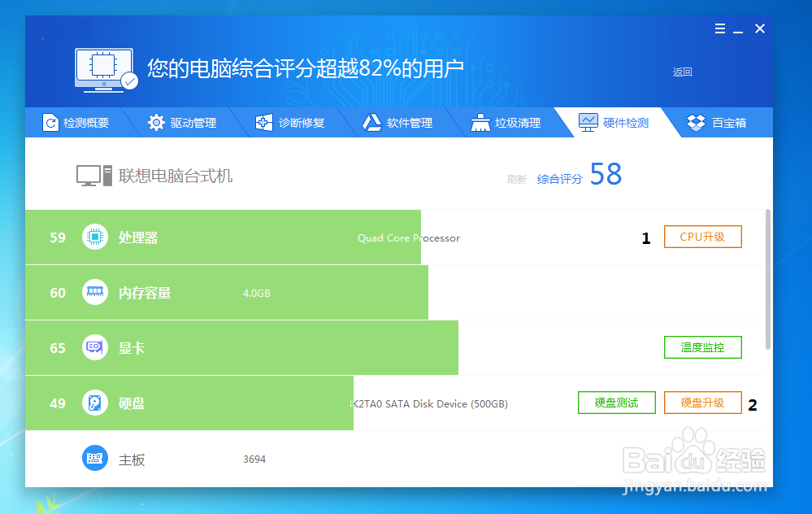Click the 返回 link
This screenshot has width=812, height=514.
[x=683, y=72]
